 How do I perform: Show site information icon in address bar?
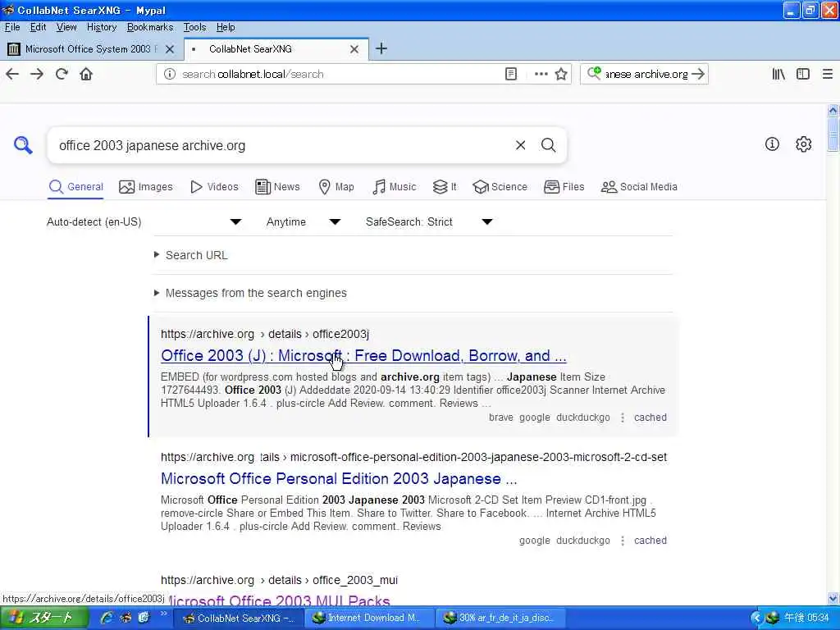tap(169, 74)
